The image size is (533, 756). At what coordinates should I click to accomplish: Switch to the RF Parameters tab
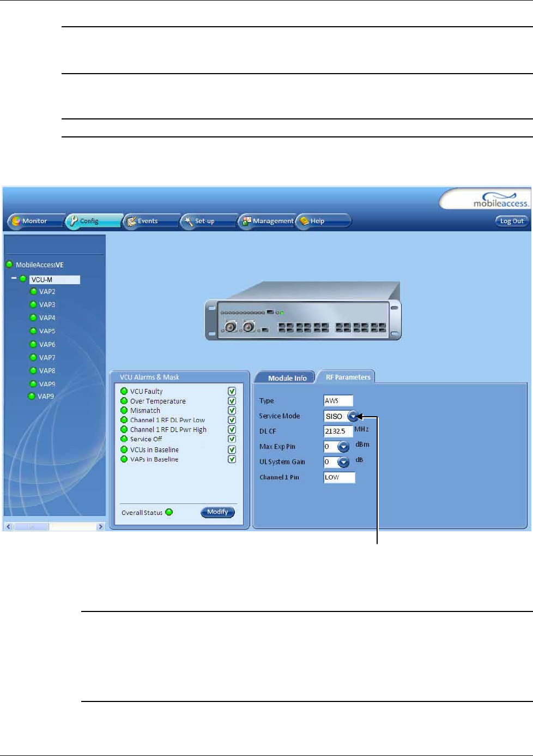coord(347,377)
